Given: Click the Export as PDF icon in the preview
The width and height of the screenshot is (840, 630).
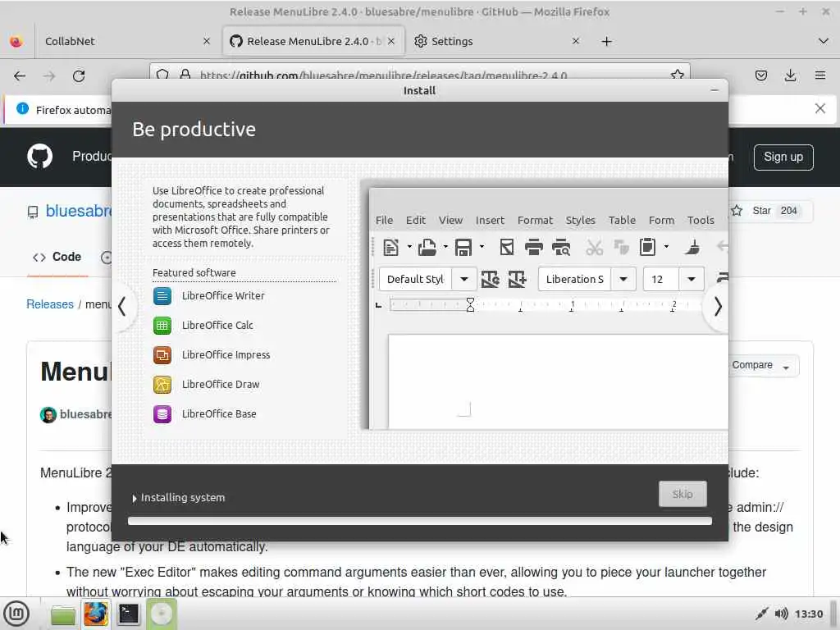Looking at the screenshot, I should tap(506, 247).
